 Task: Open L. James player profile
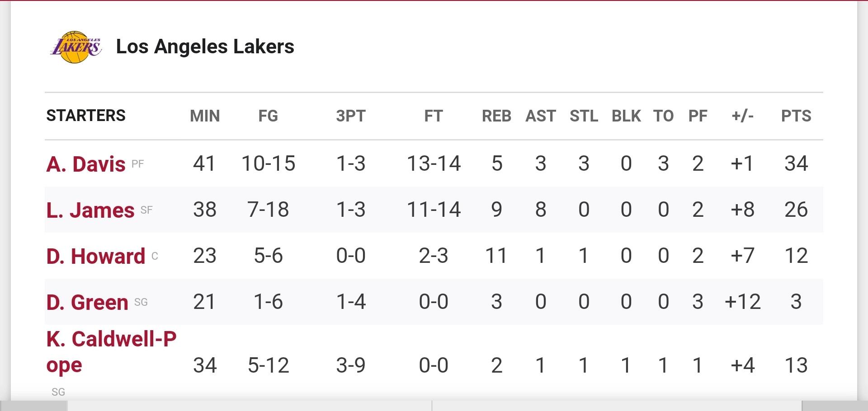[90, 210]
